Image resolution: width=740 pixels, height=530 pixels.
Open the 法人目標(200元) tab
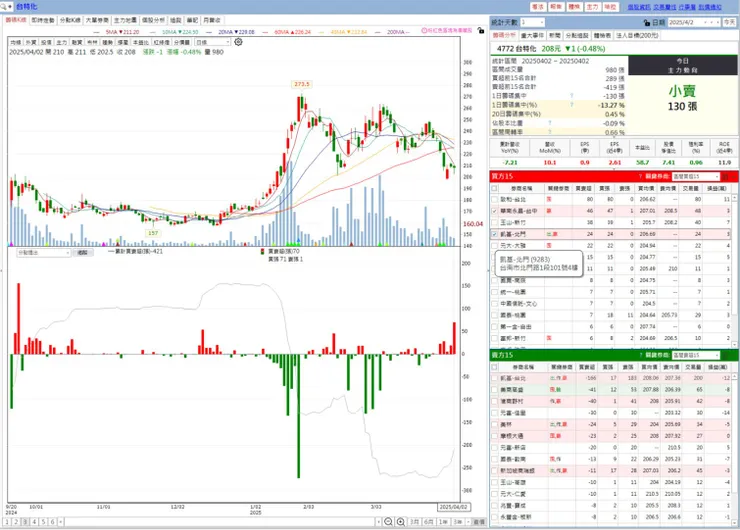tap(637, 35)
